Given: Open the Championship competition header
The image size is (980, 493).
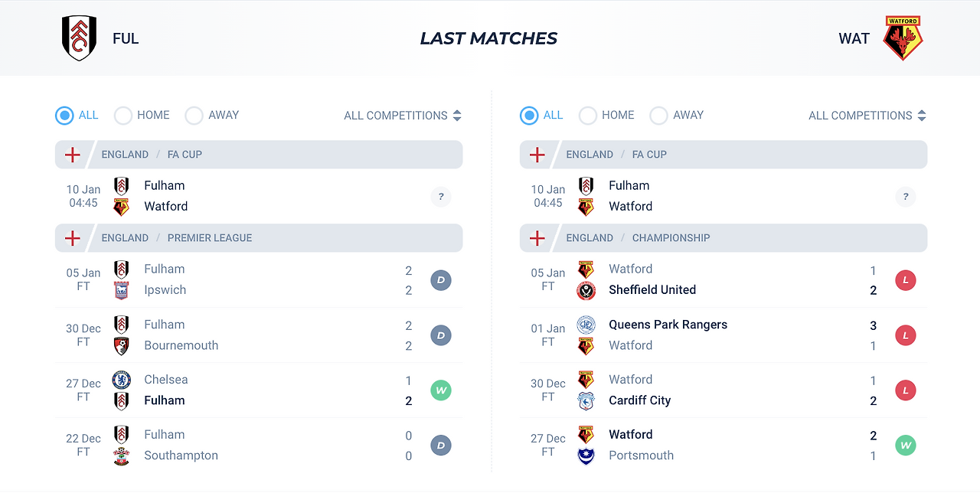Looking at the screenshot, I should click(x=724, y=238).
